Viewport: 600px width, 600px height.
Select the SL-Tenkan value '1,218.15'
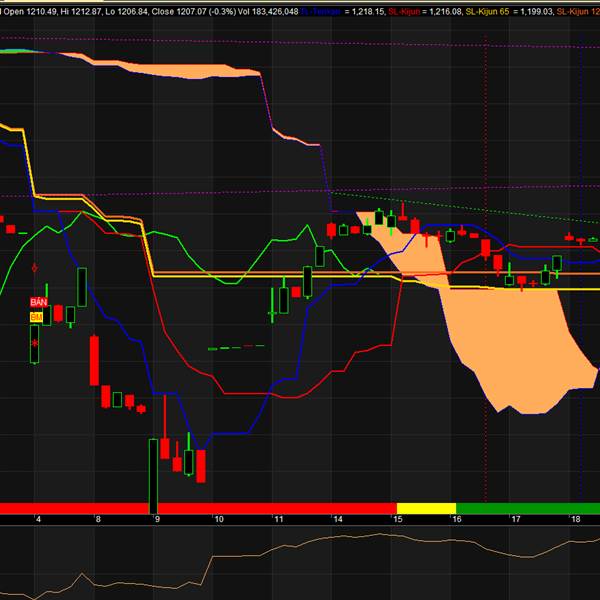tap(368, 12)
